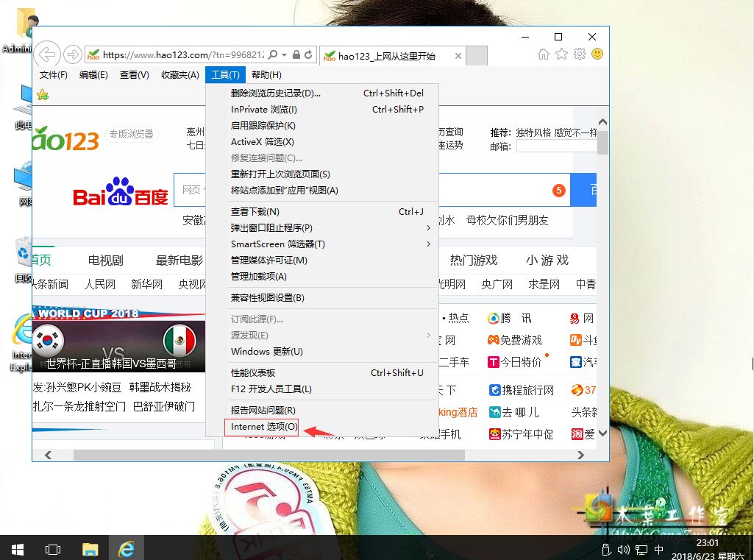
Task: Click horizontal scrollbar left arrow
Action: click(48, 455)
